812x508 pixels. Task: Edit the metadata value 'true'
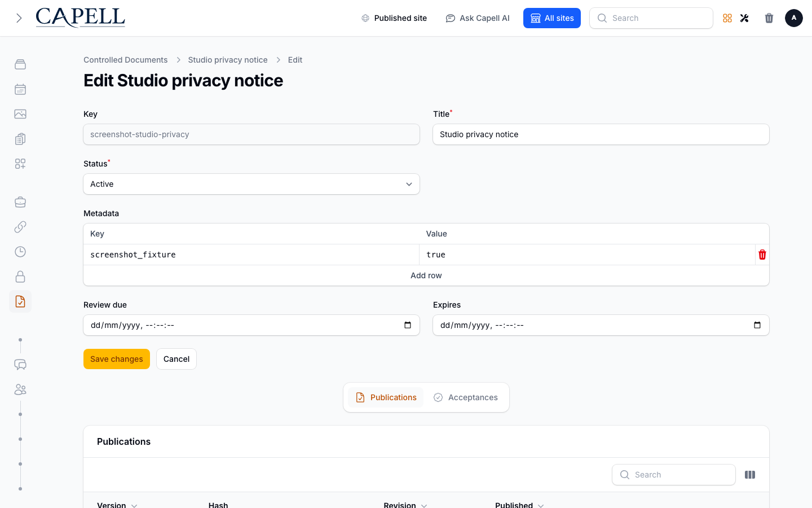[x=587, y=255]
